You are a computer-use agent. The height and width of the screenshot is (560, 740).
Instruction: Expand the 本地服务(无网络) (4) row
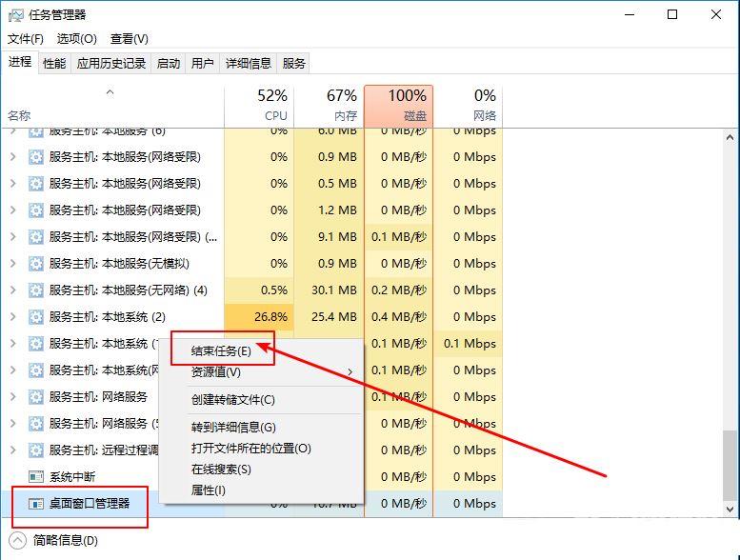tap(13, 290)
